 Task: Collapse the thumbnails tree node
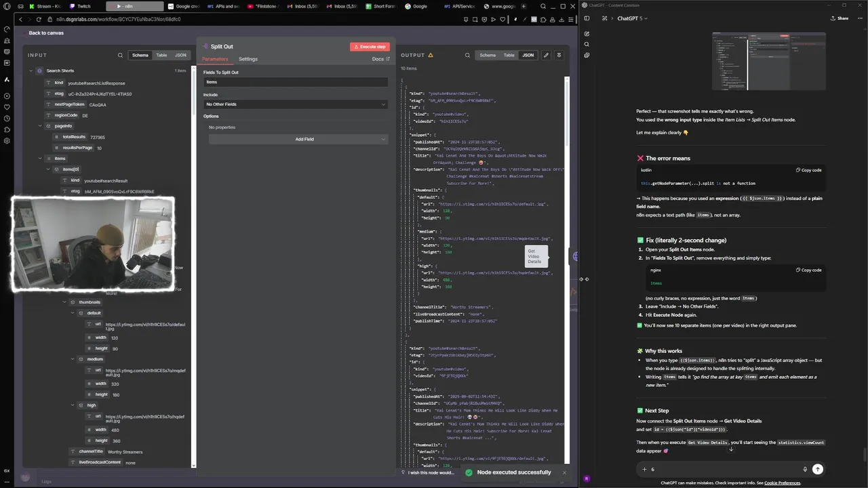pos(64,302)
